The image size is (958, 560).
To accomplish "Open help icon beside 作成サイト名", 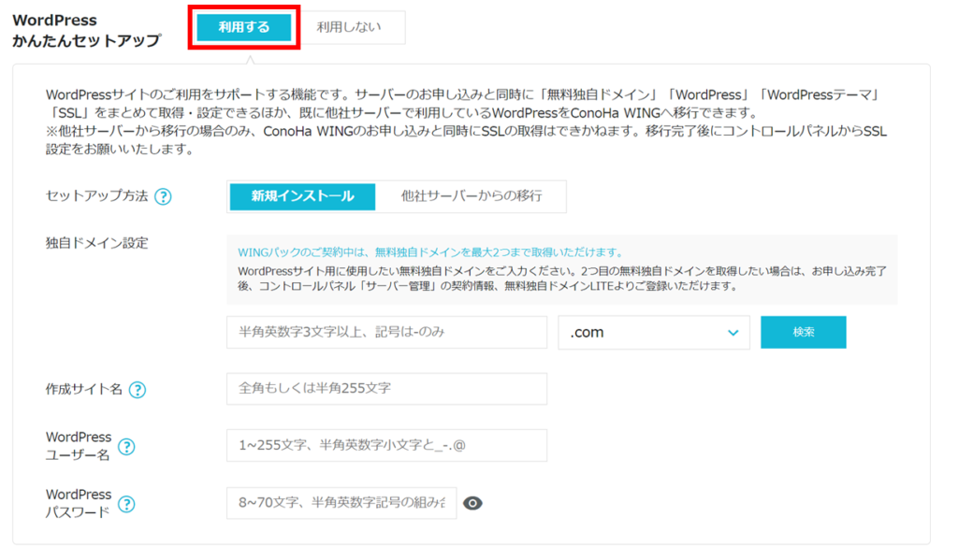I will 138,390.
